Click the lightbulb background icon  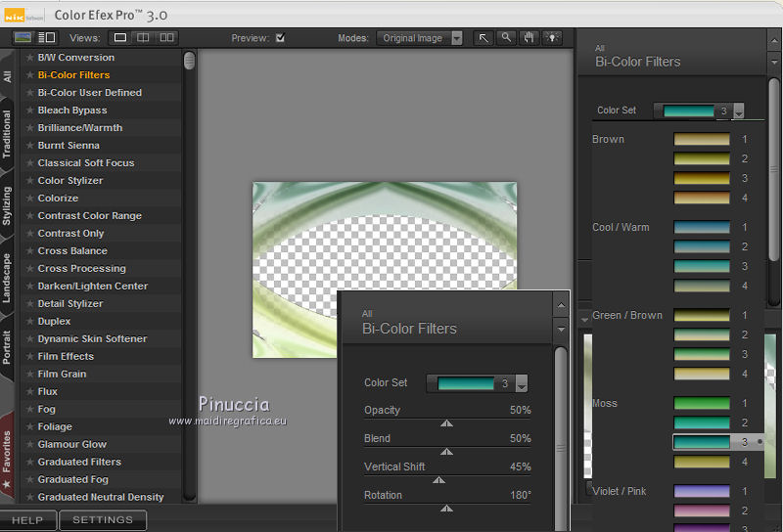(x=552, y=38)
